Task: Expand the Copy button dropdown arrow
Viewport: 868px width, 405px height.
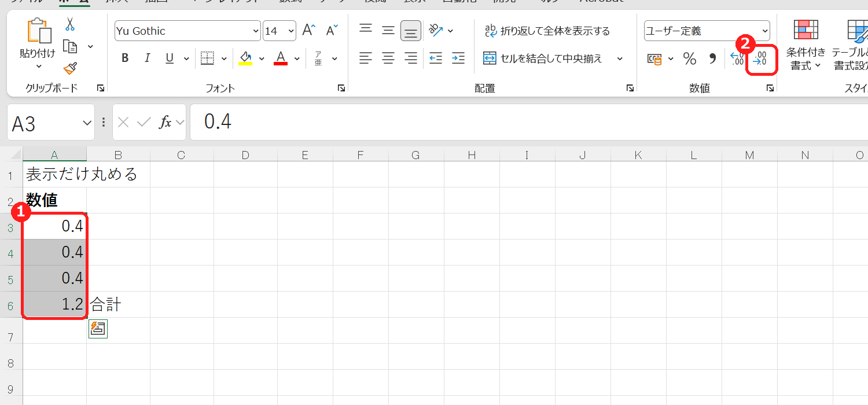Action: [90, 46]
